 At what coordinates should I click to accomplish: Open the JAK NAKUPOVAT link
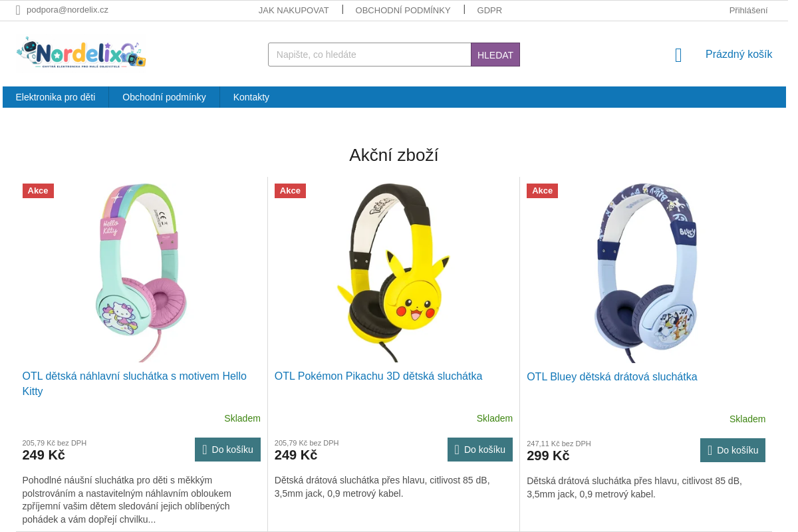(x=294, y=10)
